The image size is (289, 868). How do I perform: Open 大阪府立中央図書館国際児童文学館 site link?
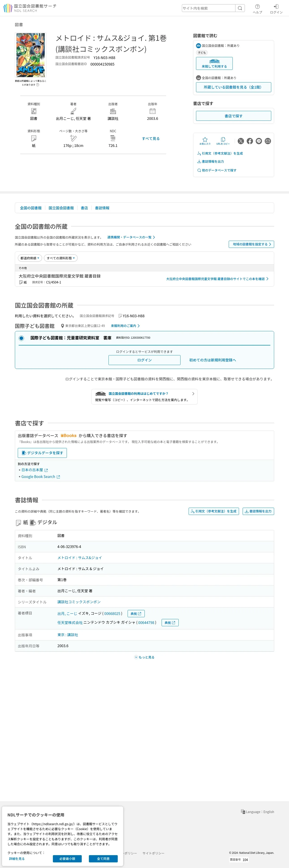click(x=217, y=279)
